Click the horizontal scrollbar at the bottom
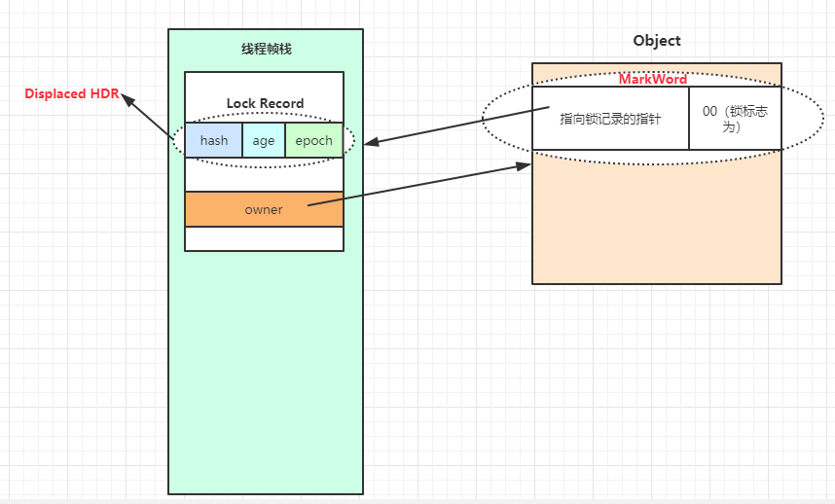This screenshot has height=504, width=835. click(417, 500)
